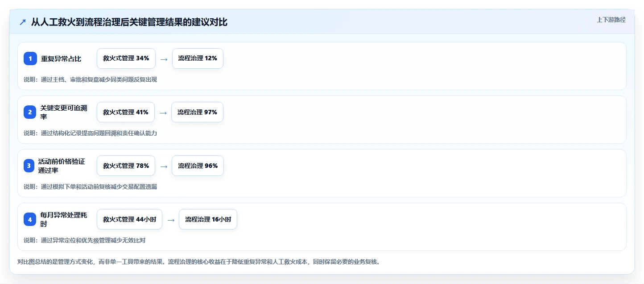
Task: Click the 上下游路径 label in header
Action: [x=611, y=20]
